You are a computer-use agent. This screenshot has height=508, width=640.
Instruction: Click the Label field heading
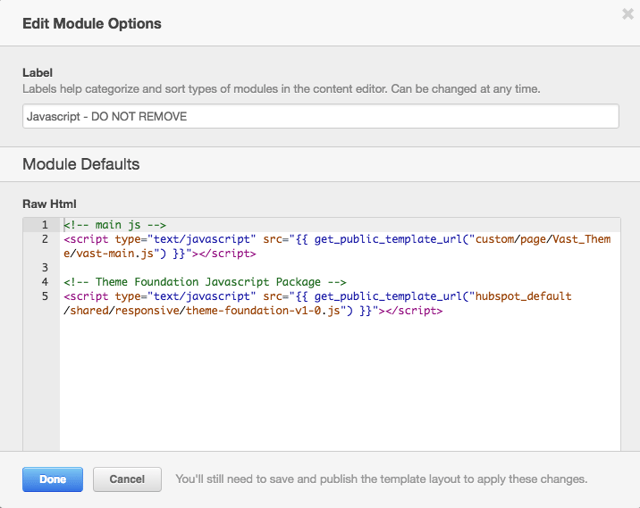[x=38, y=73]
